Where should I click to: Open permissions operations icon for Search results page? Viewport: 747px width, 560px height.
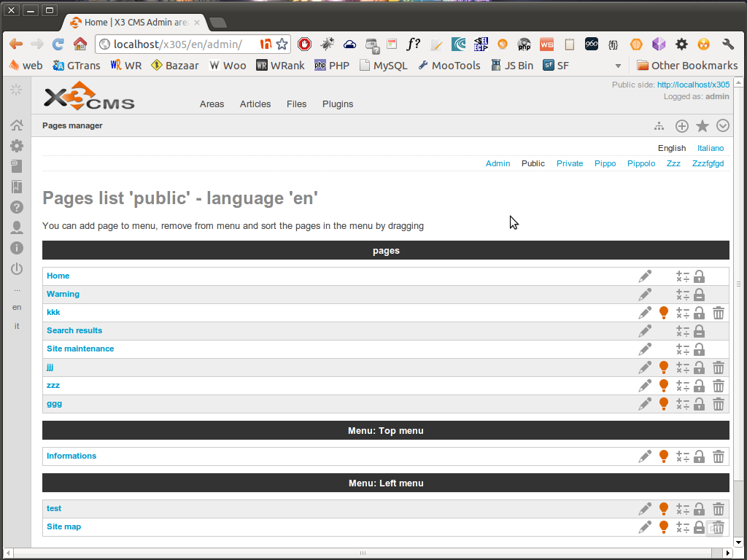point(683,330)
